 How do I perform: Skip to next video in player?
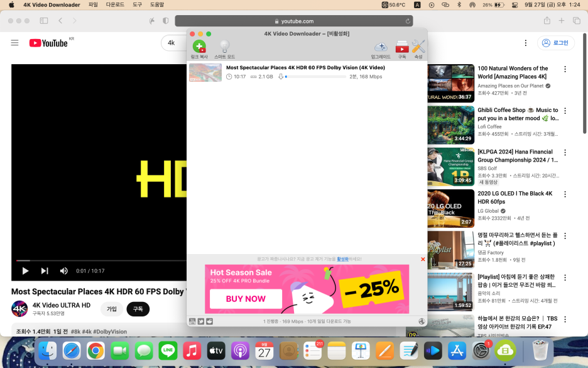click(45, 270)
